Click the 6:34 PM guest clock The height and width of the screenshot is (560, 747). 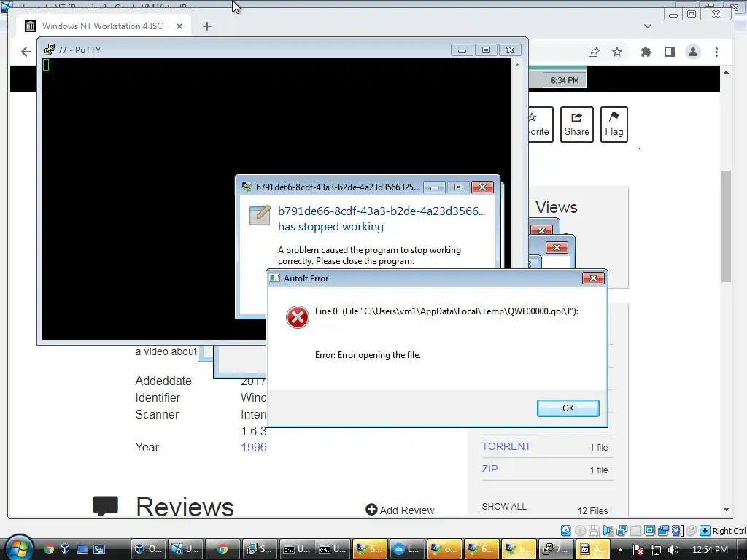tap(565, 80)
